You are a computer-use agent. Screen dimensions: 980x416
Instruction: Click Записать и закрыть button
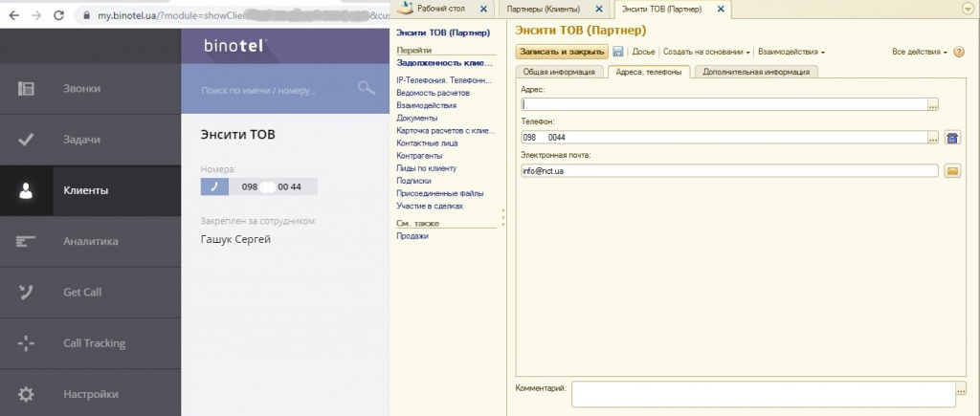tap(562, 52)
